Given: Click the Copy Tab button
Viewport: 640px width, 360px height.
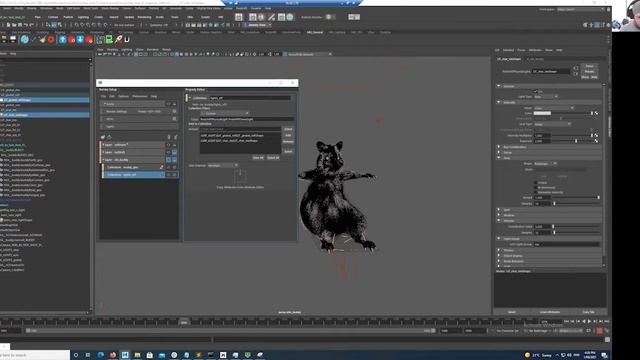Looking at the screenshot, I should click(x=588, y=312).
